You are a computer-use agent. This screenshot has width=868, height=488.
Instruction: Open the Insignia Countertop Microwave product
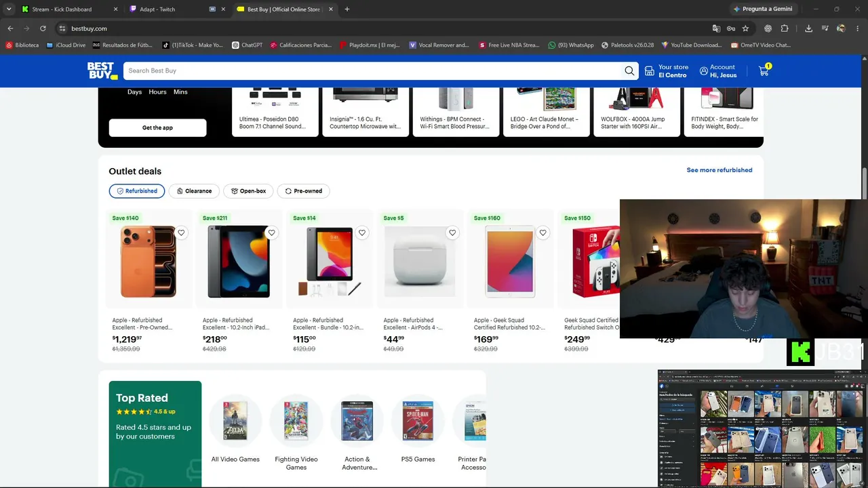366,112
